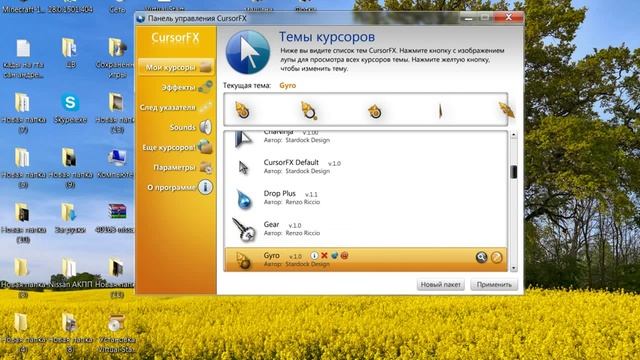The height and width of the screenshot is (360, 640).
Task: Click the third Gyro preview cursor
Action: point(375,111)
